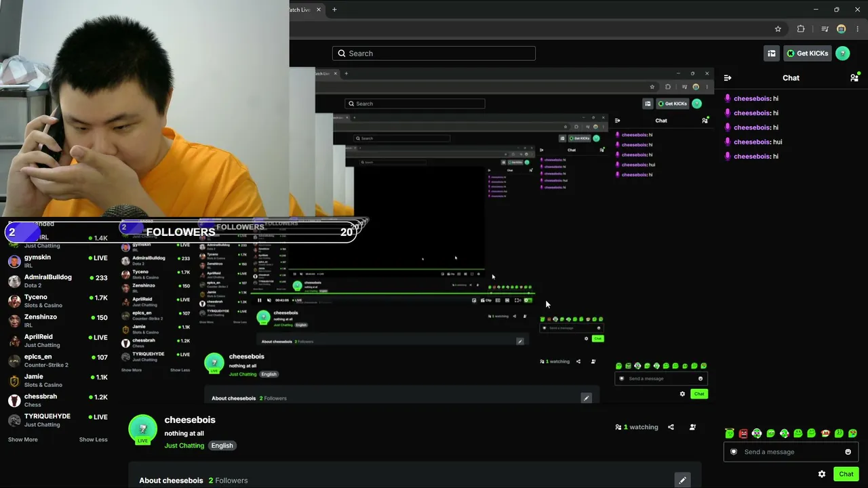Go to the eplcs_en channel

pyautogui.click(x=58, y=361)
